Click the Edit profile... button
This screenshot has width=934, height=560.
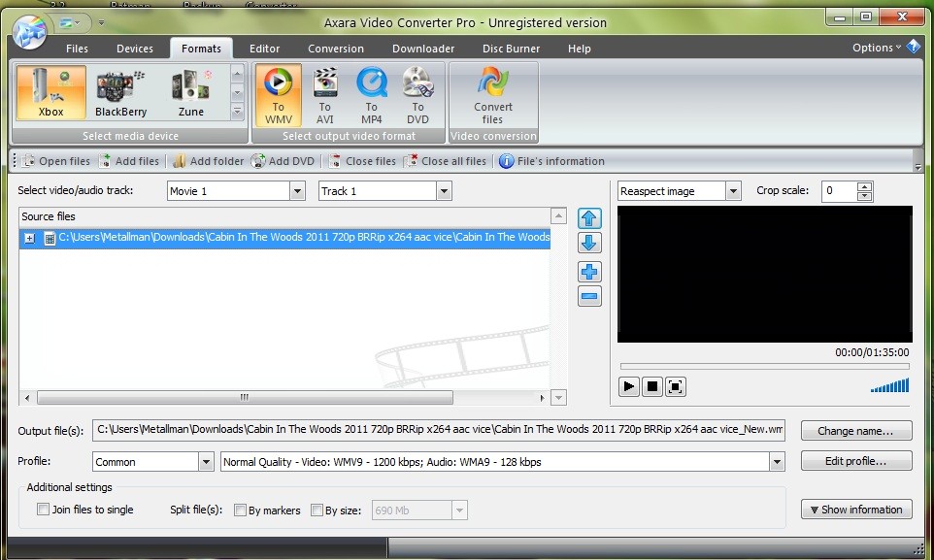(x=855, y=461)
